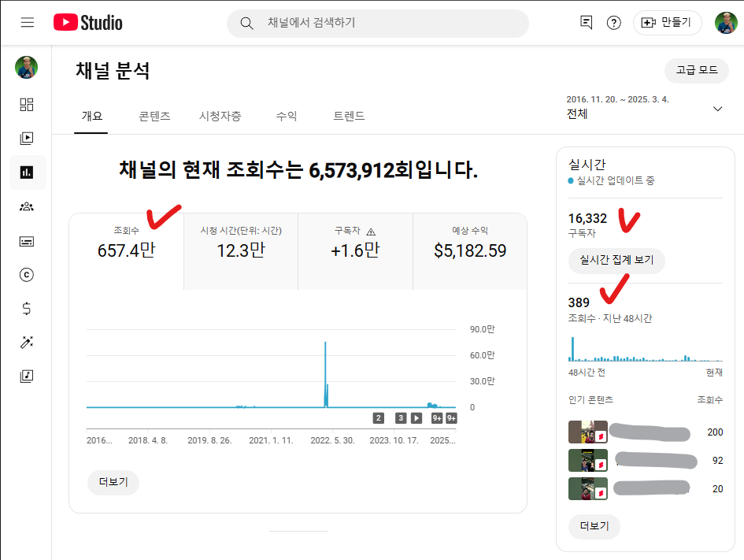The height and width of the screenshot is (560, 744).
Task: Open the help question mark icon
Action: pyautogui.click(x=613, y=22)
